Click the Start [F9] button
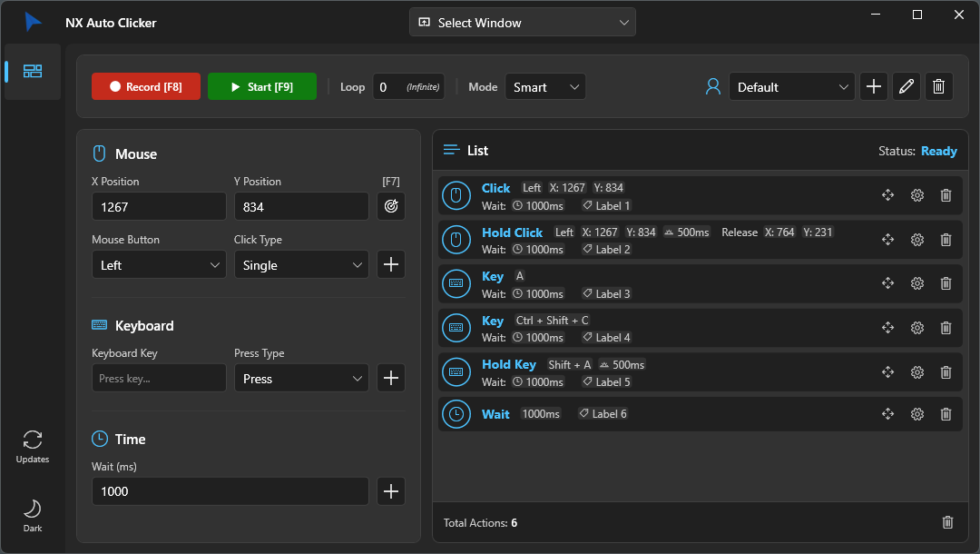This screenshot has width=980, height=554. coord(262,86)
